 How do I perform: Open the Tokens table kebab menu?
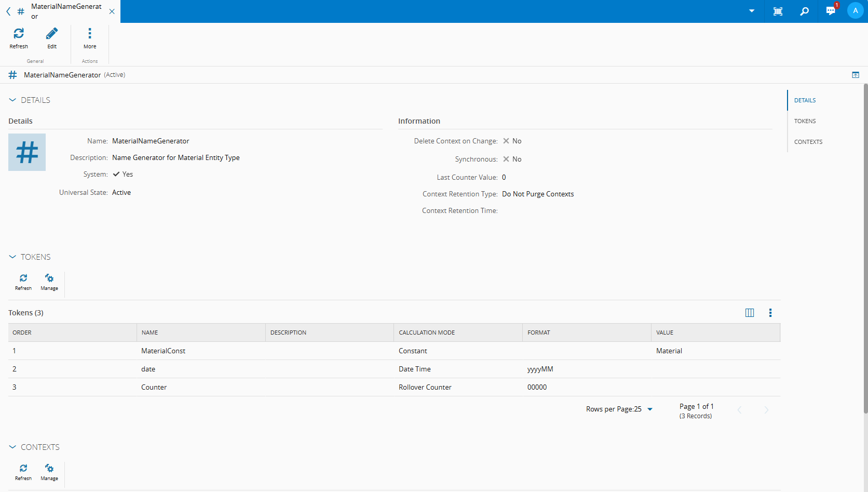770,313
